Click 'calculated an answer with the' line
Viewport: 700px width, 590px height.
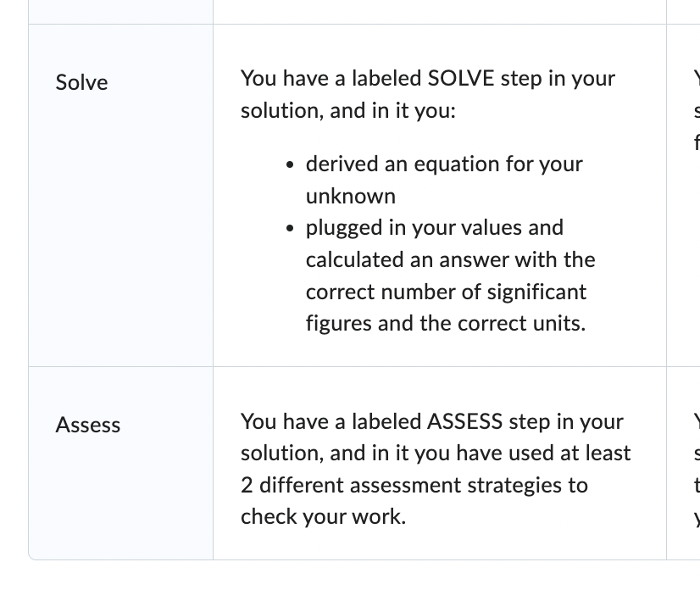point(451,259)
